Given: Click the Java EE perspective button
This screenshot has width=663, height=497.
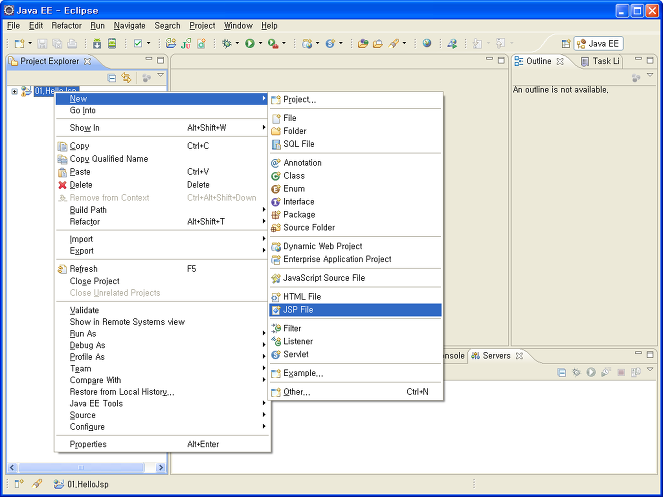Looking at the screenshot, I should point(598,44).
